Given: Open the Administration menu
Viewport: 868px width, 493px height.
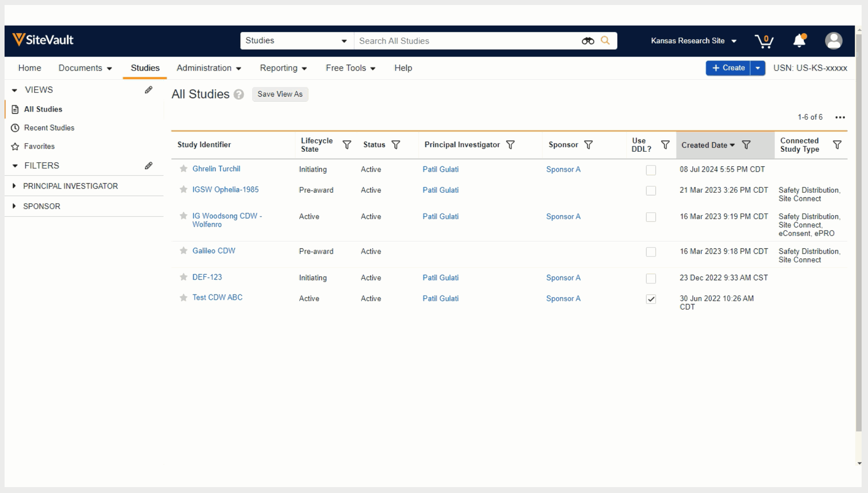Looking at the screenshot, I should click(209, 68).
